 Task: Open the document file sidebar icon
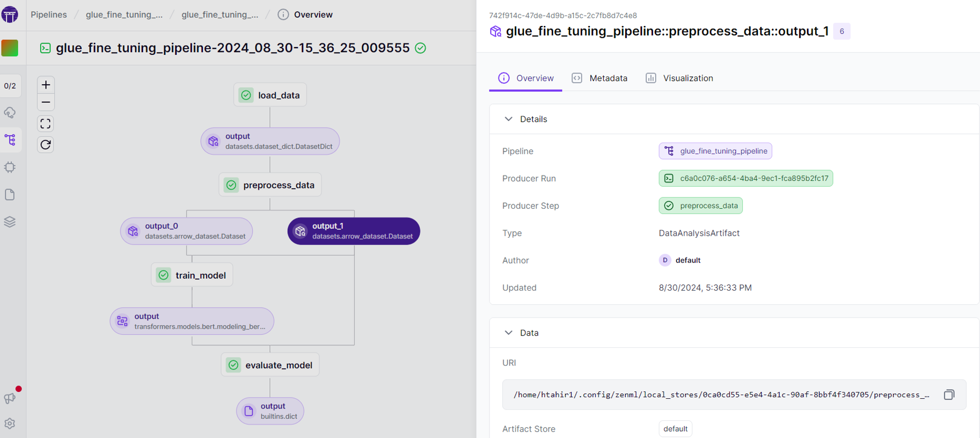tap(10, 195)
